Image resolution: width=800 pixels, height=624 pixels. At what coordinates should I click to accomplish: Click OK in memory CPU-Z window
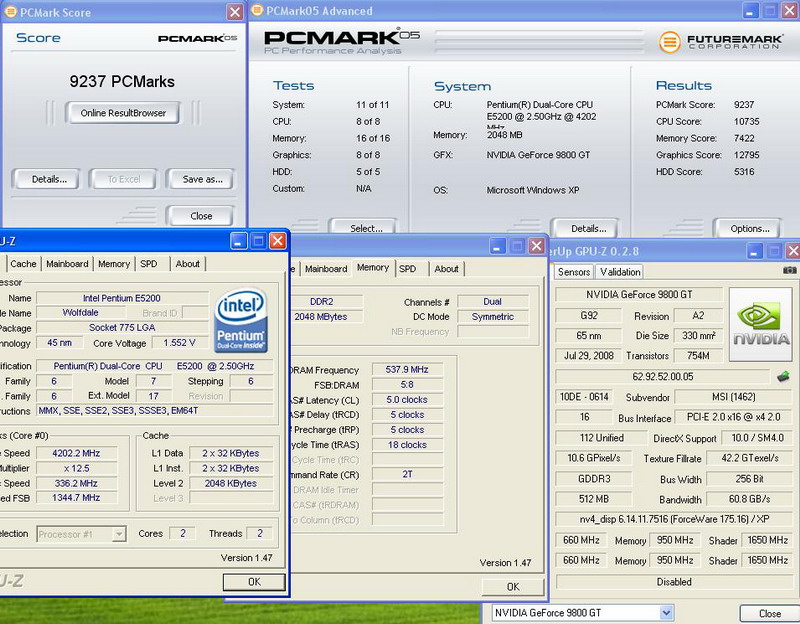click(513, 587)
